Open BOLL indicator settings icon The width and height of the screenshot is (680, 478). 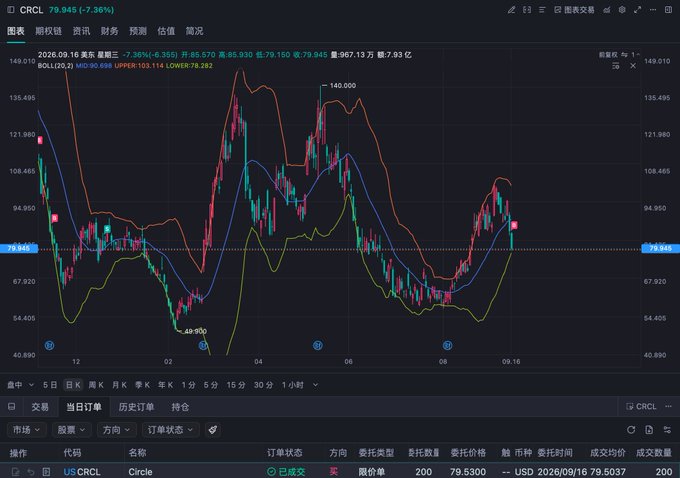point(615,66)
